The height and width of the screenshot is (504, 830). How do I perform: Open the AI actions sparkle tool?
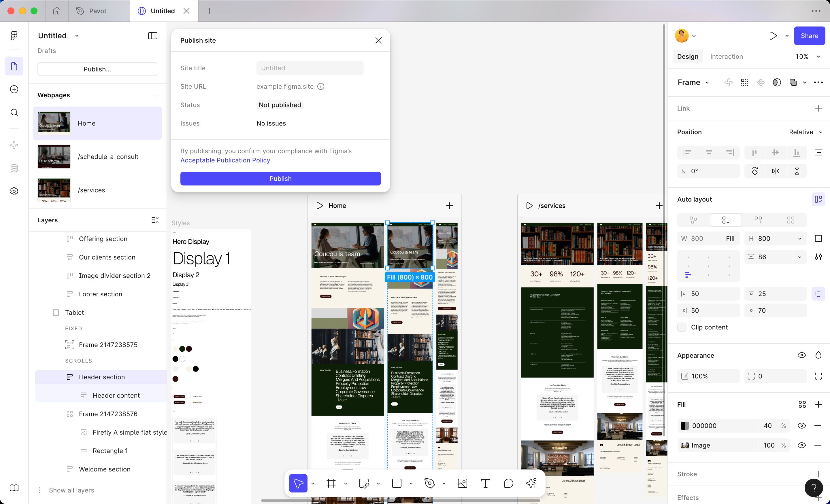pyautogui.click(x=531, y=484)
